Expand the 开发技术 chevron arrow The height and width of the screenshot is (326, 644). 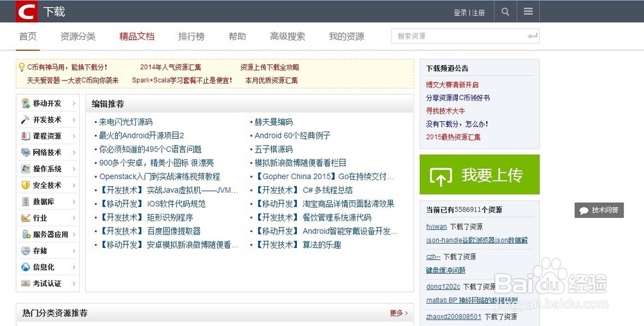(74, 120)
